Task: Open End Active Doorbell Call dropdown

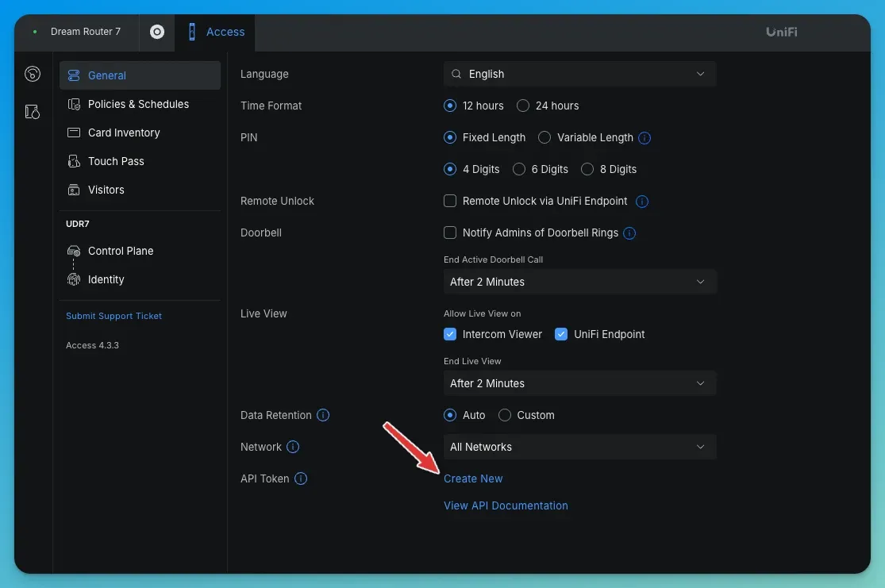Action: (579, 282)
